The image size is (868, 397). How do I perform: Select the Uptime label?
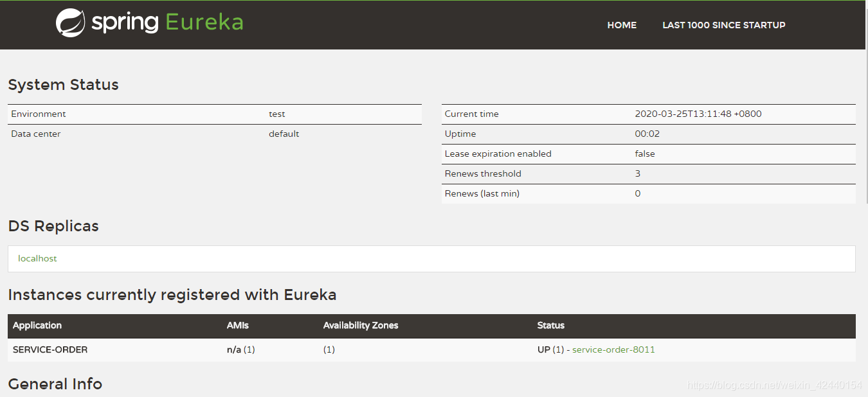pos(460,134)
